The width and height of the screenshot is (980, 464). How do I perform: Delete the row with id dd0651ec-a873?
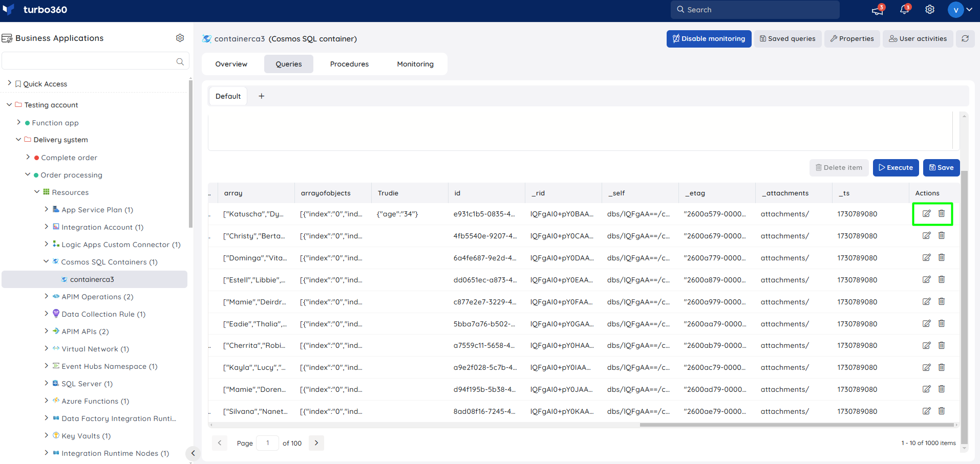tap(942, 279)
